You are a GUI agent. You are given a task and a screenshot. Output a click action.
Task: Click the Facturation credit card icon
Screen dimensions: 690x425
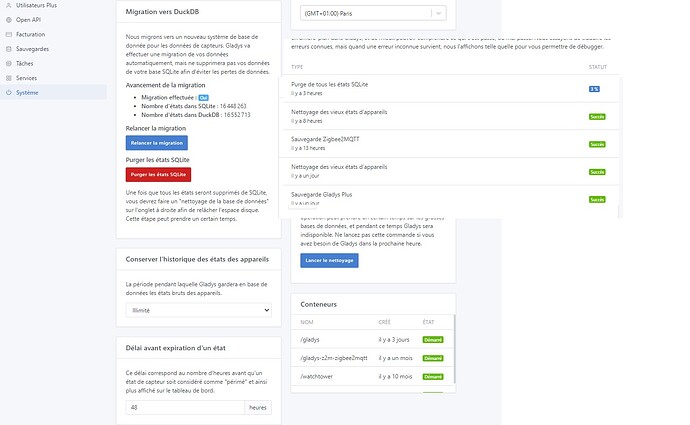point(8,34)
